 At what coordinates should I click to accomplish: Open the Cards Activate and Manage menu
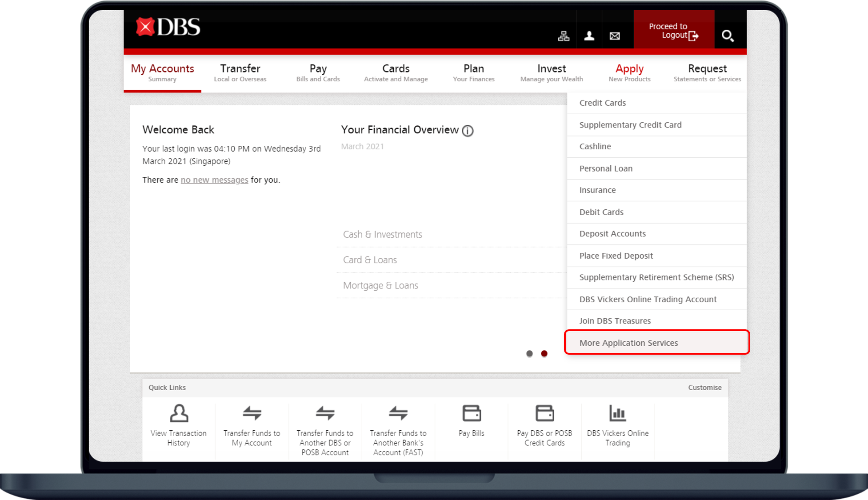coord(396,73)
